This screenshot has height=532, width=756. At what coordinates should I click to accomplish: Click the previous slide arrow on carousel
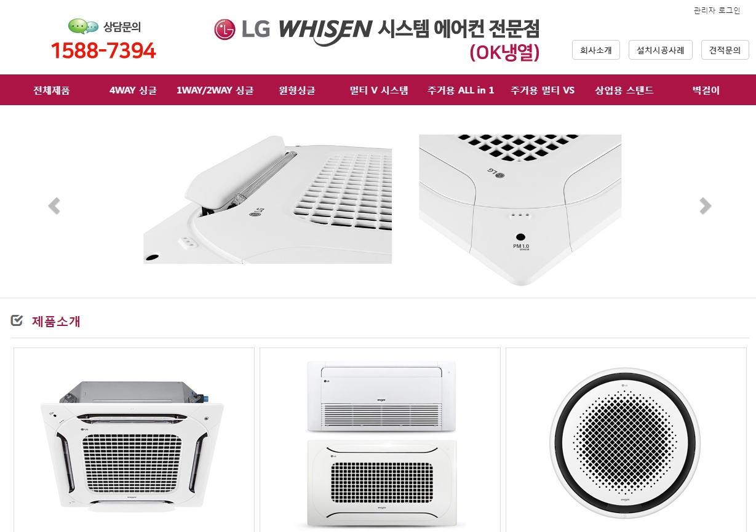pyautogui.click(x=54, y=206)
